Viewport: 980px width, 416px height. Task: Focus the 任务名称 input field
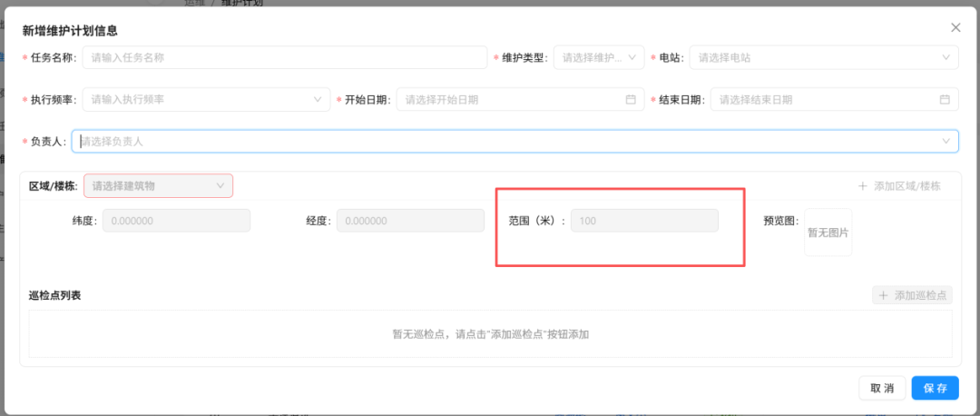coord(284,58)
